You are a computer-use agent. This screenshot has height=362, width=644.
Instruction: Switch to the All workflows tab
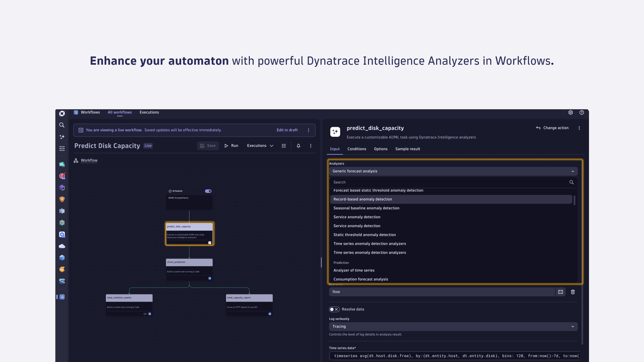(x=120, y=113)
